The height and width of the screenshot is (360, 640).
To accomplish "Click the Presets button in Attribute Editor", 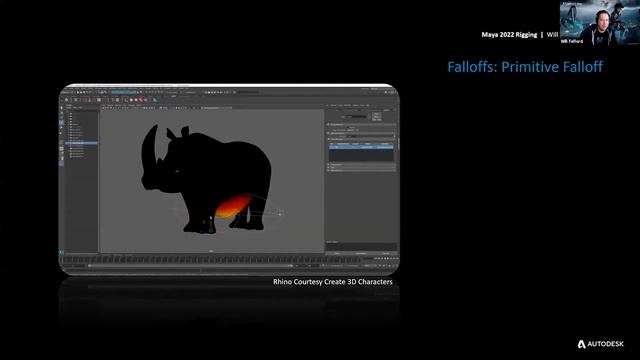I will point(376,118).
